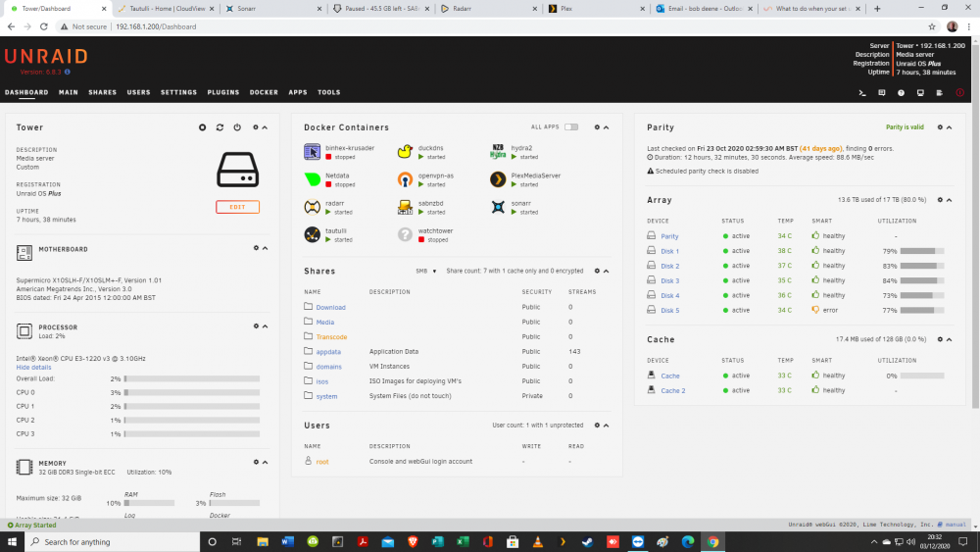Click Hide details link under processor
The width and height of the screenshot is (980, 552).
point(33,368)
